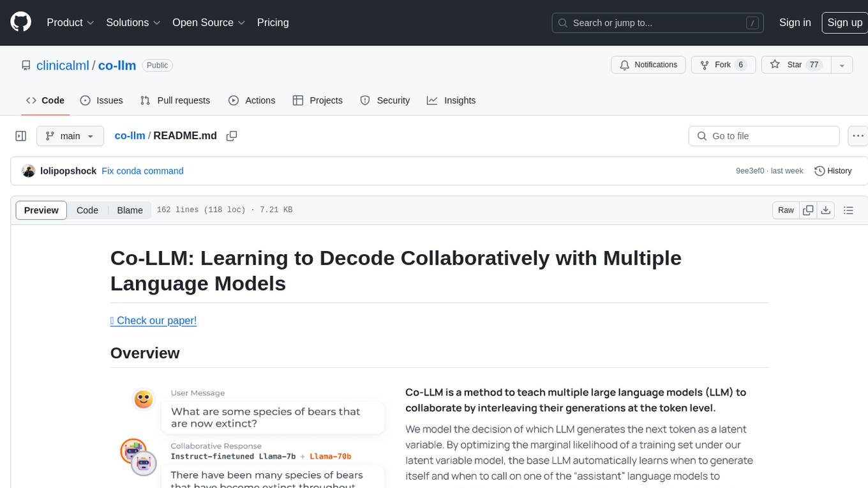Viewport: 868px width, 488px height.
Task: Switch to the Pull requests tab
Action: pos(175,100)
